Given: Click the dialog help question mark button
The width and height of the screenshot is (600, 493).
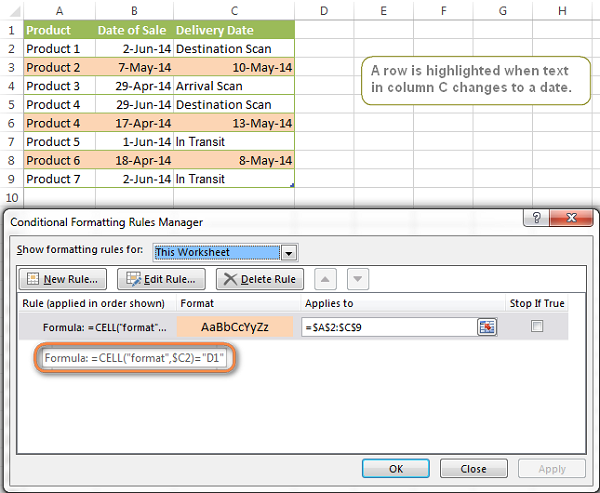Looking at the screenshot, I should pyautogui.click(x=536, y=218).
